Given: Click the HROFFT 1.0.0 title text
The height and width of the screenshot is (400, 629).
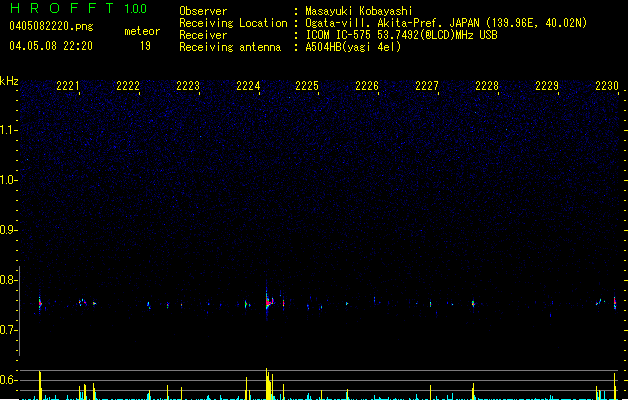Looking at the screenshot, I should pos(78,8).
